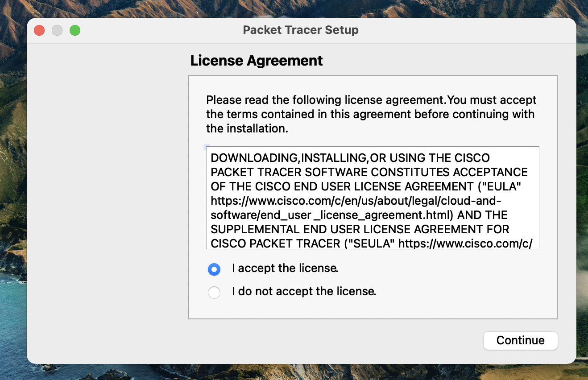Click the "I accept the license." label text
This screenshot has height=380, width=588.
pyautogui.click(x=285, y=268)
